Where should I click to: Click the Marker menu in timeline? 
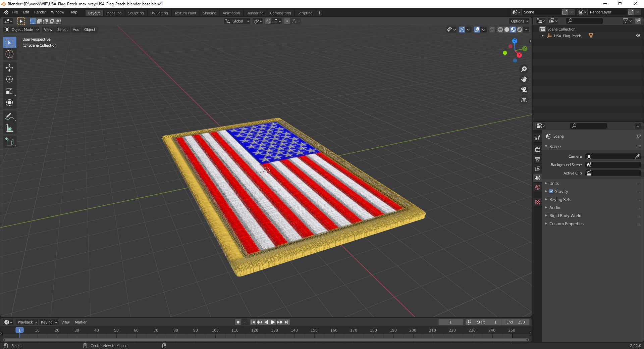80,322
